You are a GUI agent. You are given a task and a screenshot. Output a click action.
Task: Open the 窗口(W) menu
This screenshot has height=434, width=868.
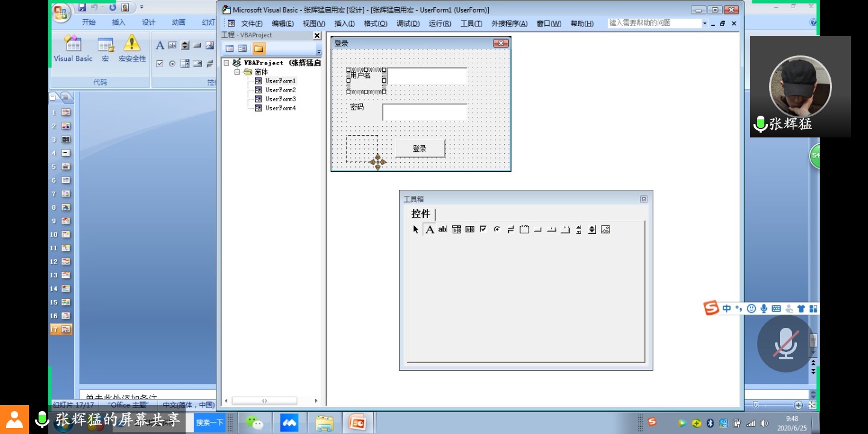(x=549, y=24)
